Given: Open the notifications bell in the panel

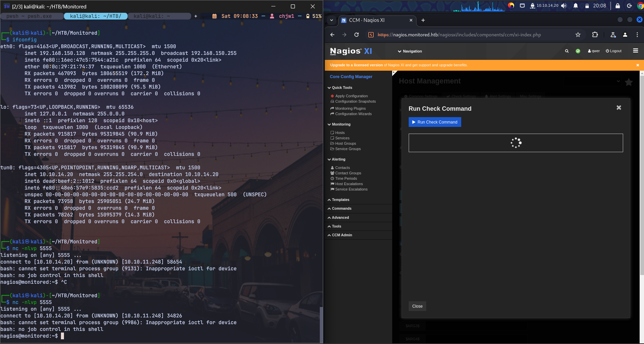Looking at the screenshot, I should (x=576, y=6).
